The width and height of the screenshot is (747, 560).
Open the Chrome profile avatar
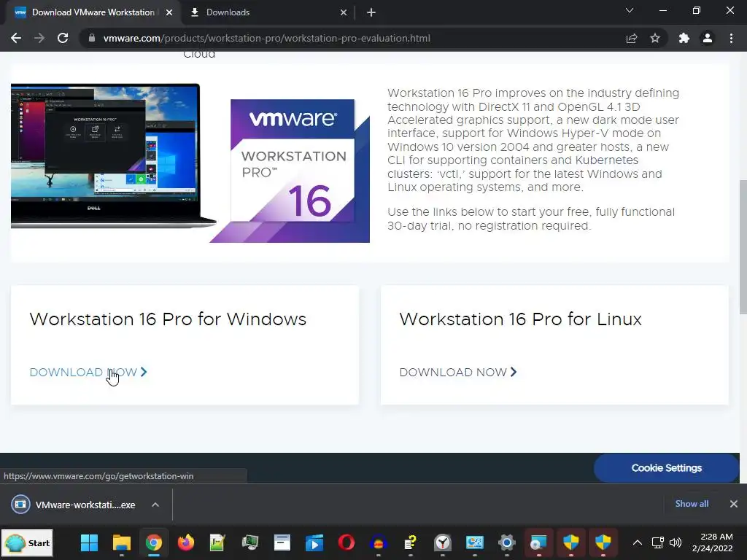708,38
